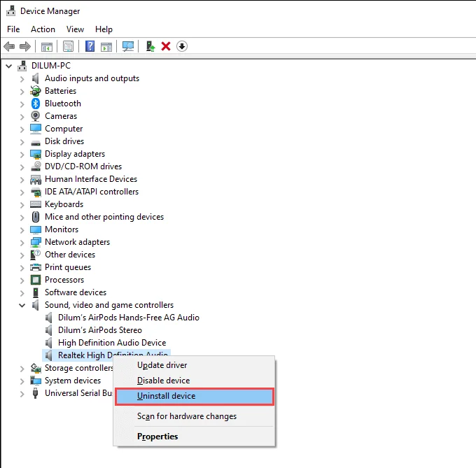Click the Network adapters label
Viewport: 476px width, 468px height.
78,242
